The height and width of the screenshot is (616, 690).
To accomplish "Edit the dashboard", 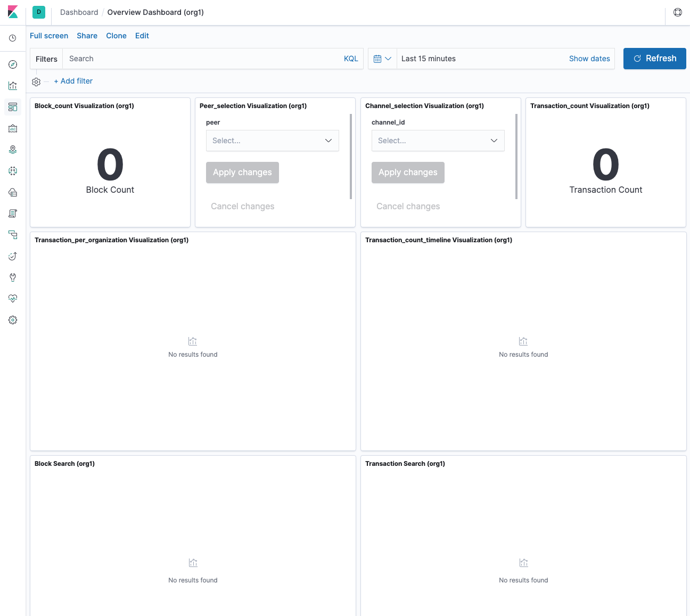I will coord(142,36).
